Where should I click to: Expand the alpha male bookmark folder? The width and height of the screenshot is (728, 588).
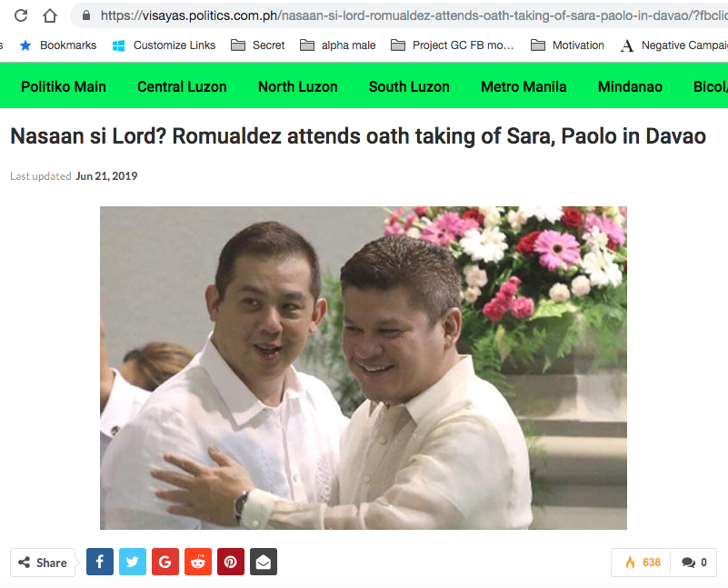tap(337, 45)
